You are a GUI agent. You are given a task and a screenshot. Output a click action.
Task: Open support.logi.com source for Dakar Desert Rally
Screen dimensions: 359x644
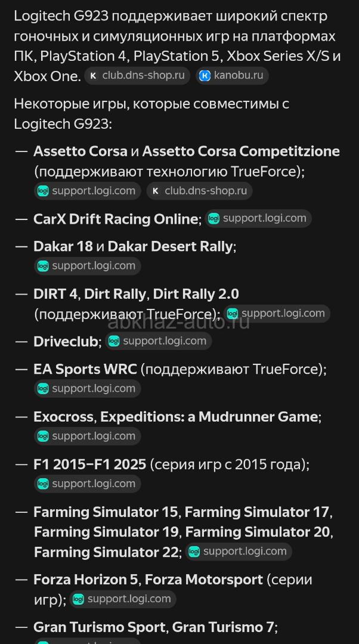click(x=88, y=266)
